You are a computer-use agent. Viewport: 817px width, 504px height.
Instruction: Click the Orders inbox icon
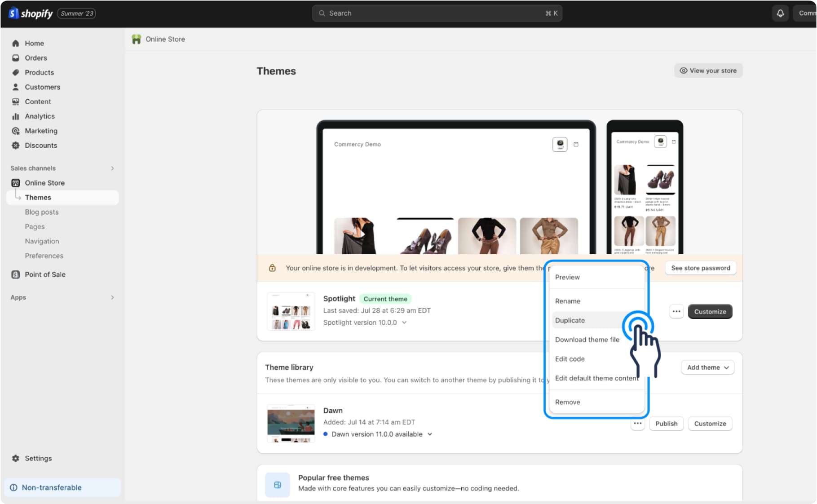pyautogui.click(x=16, y=58)
